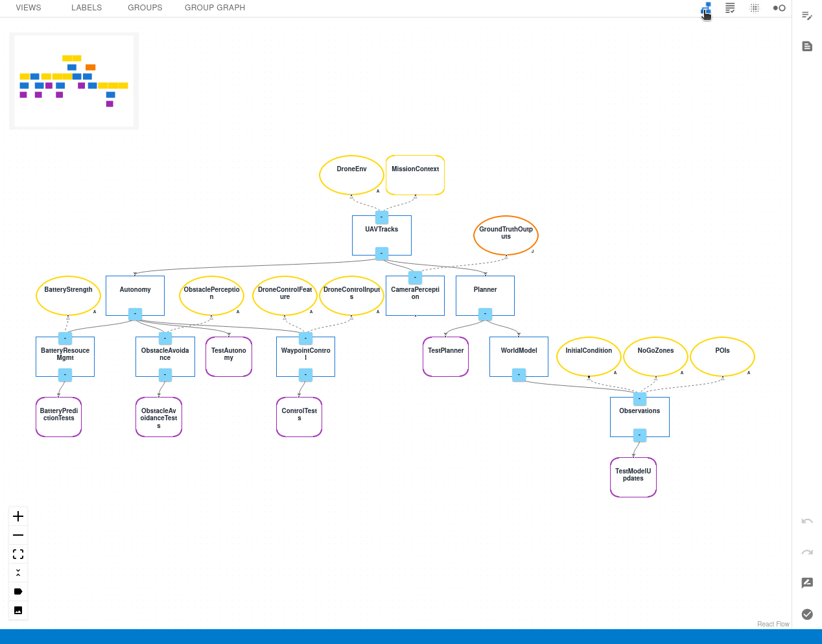The image size is (822, 644).
Task: Collapse children of BatteryResouceMgmt node
Action: [x=65, y=375]
